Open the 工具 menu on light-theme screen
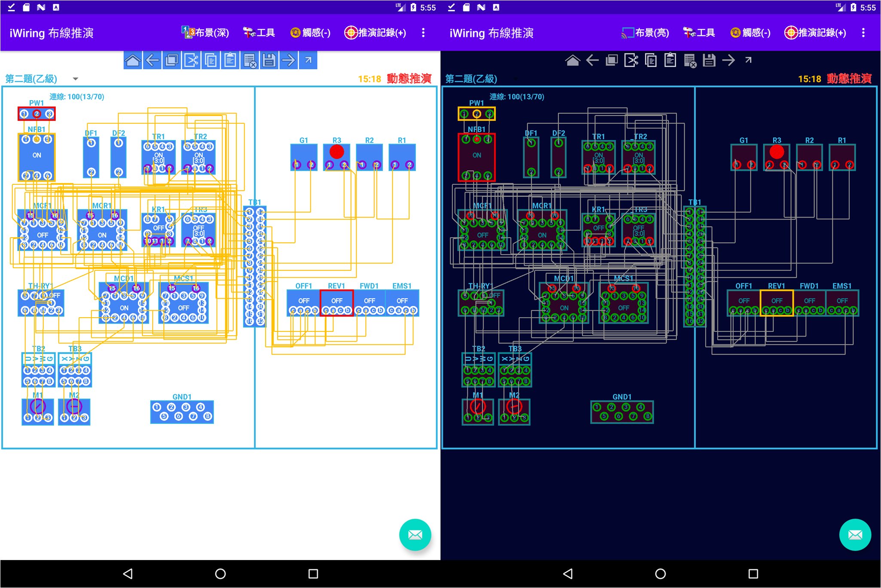 (x=259, y=33)
